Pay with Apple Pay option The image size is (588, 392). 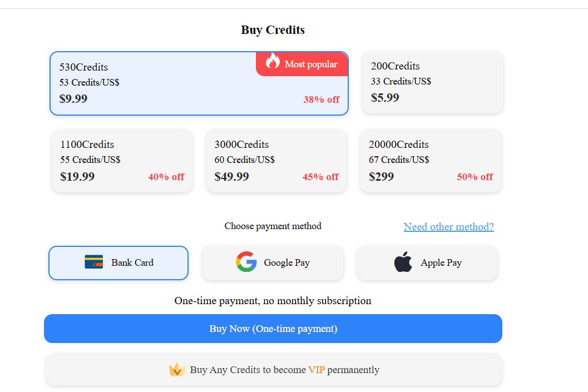coord(427,263)
